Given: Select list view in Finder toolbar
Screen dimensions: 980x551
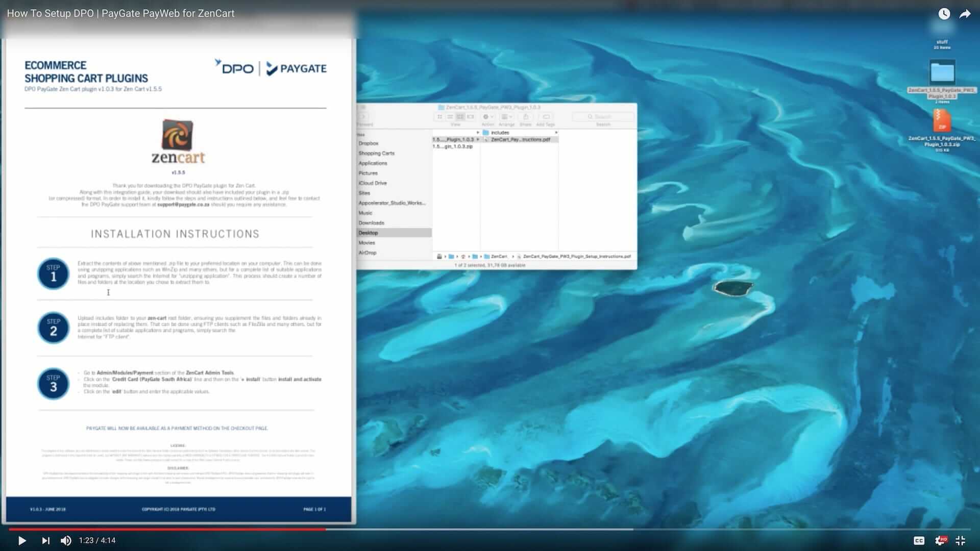Looking at the screenshot, I should [450, 117].
